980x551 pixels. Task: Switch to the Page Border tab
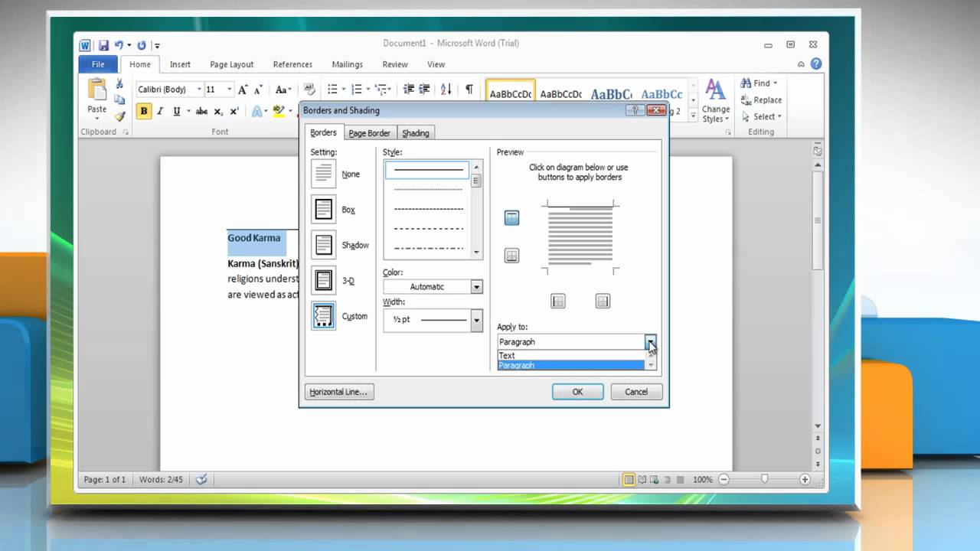coord(369,133)
